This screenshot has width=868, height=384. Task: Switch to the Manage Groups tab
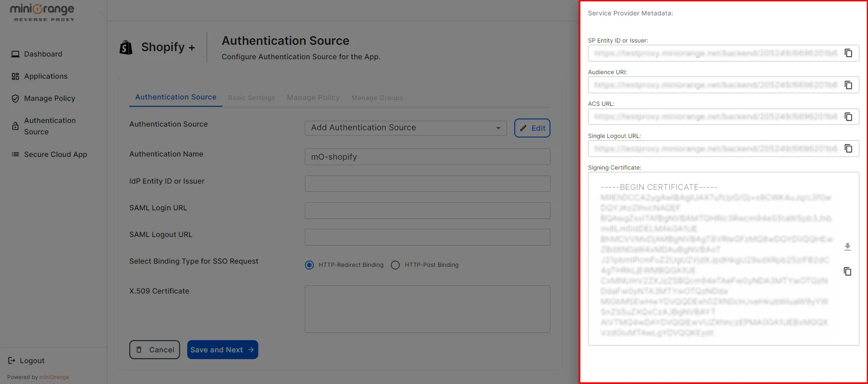click(x=377, y=98)
